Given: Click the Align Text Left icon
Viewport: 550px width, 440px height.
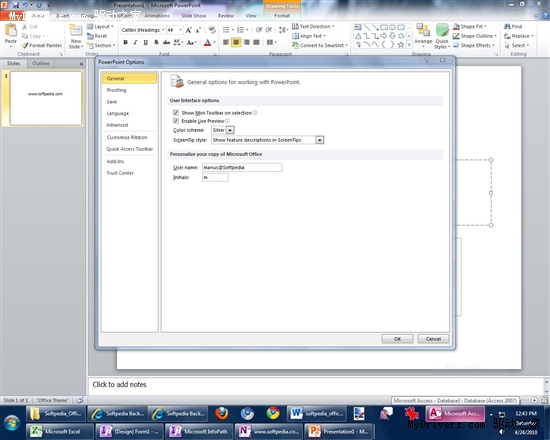Looking at the screenshot, I should [226, 42].
